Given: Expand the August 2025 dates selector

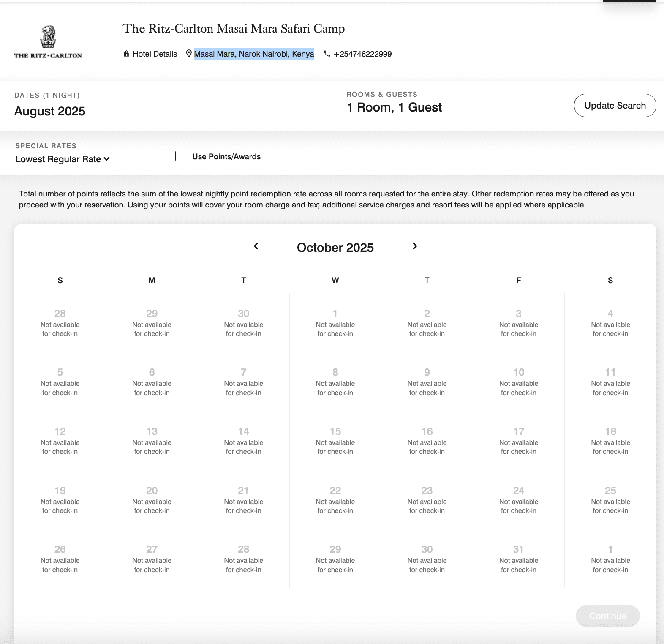Looking at the screenshot, I should pyautogui.click(x=50, y=111).
